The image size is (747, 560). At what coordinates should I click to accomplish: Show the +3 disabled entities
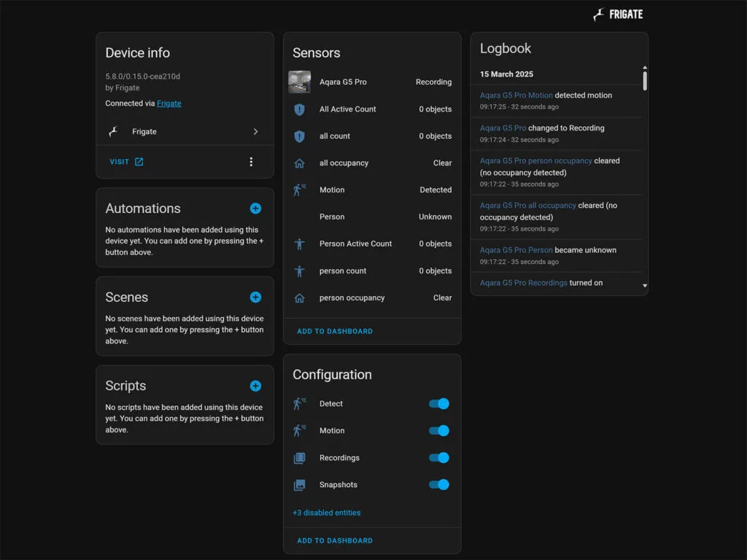326,513
